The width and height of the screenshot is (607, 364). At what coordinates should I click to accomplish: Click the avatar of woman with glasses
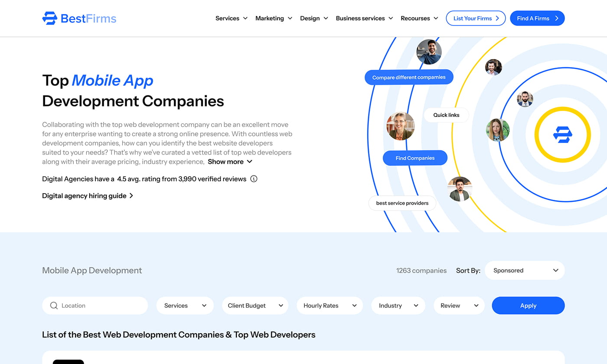tap(400, 126)
